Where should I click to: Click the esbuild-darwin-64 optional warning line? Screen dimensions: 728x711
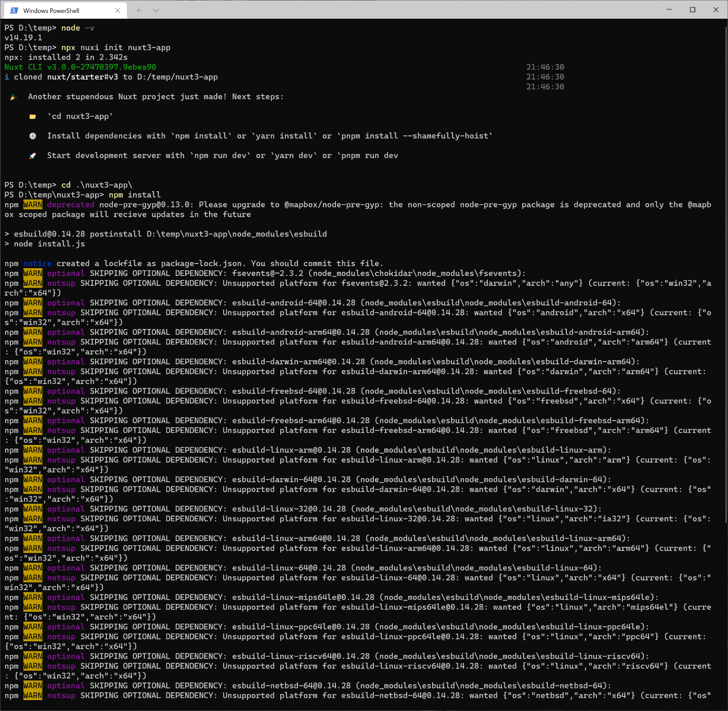point(308,480)
